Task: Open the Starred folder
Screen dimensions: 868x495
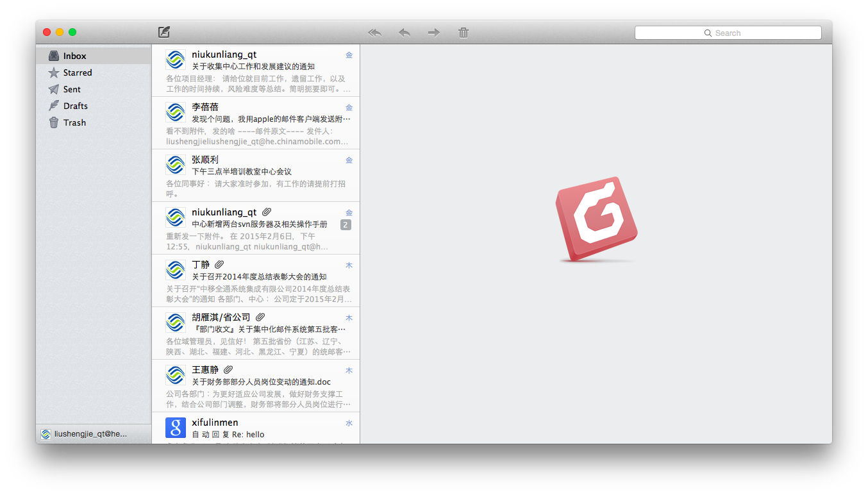Action: [x=94, y=72]
